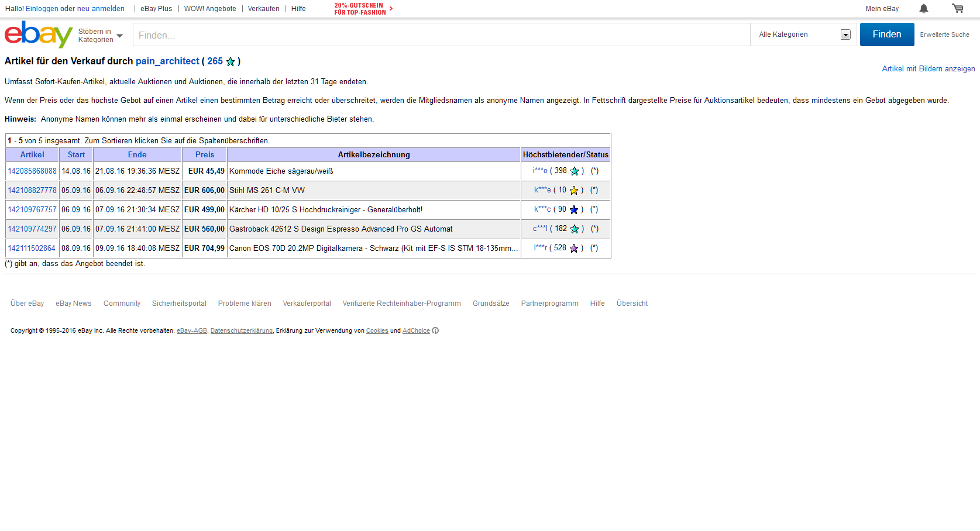Open AdChoice link in footer

tap(416, 331)
